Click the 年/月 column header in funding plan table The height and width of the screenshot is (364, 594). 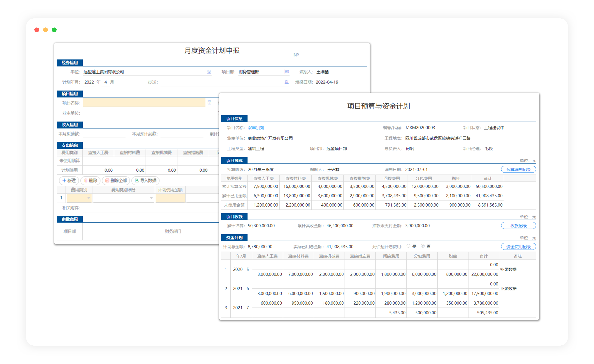point(241,256)
